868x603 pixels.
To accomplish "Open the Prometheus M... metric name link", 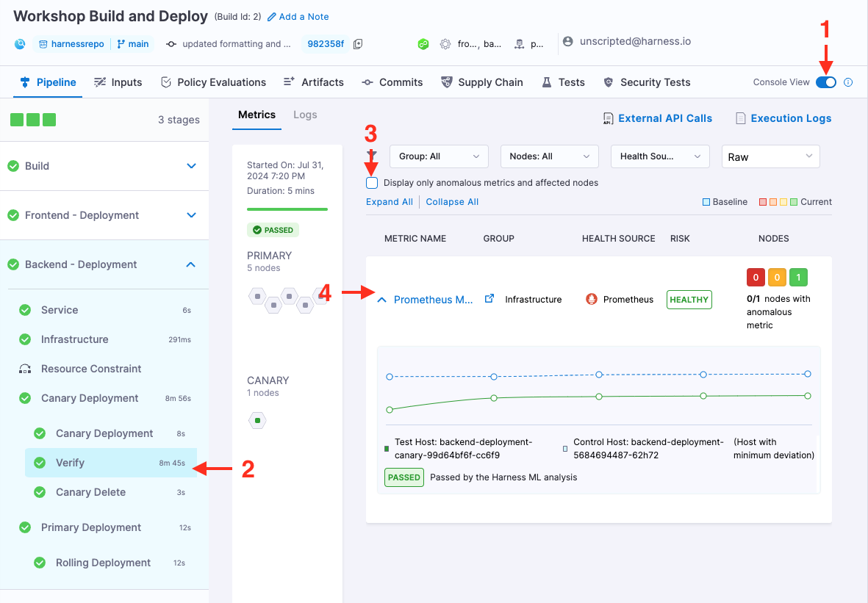I will tap(434, 299).
